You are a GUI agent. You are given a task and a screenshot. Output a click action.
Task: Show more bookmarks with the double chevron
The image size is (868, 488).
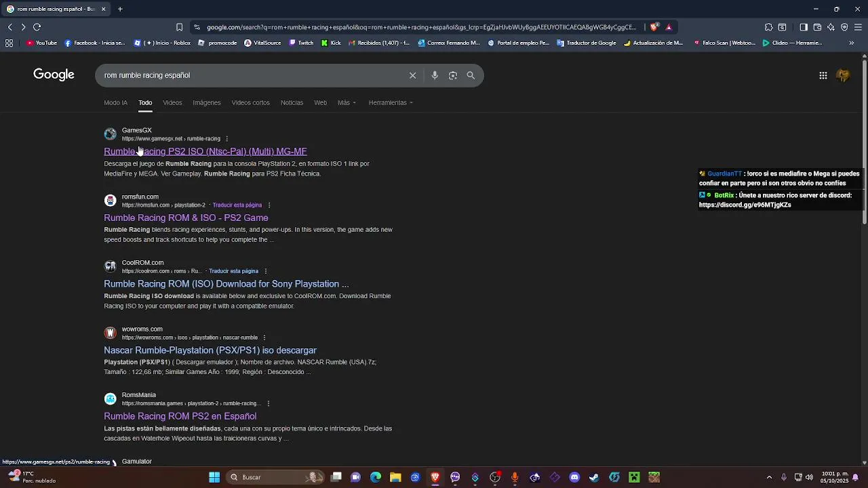pyautogui.click(x=852, y=43)
